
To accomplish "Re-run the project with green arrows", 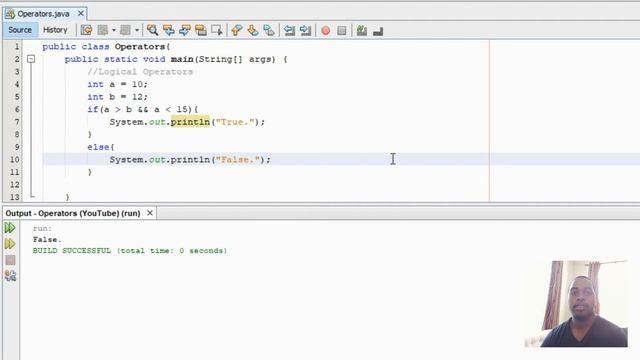I will (x=10, y=228).
